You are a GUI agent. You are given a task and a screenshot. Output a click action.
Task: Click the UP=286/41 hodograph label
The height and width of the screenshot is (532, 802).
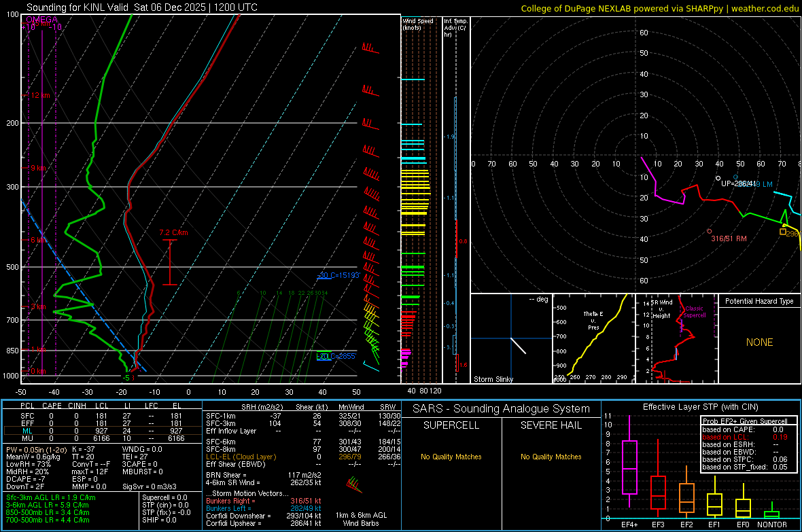(x=737, y=183)
